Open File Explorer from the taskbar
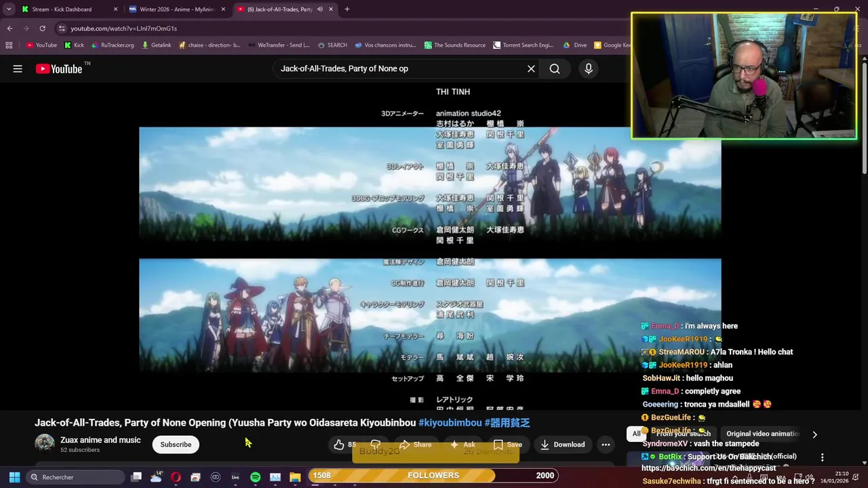Viewport: 868px width, 488px height. point(295,477)
